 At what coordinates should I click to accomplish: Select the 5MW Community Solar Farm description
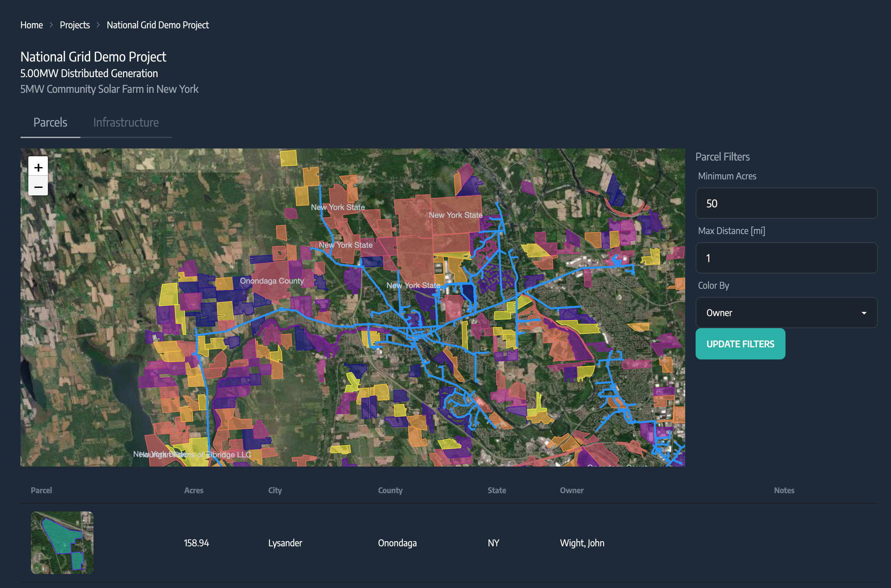pyautogui.click(x=109, y=89)
